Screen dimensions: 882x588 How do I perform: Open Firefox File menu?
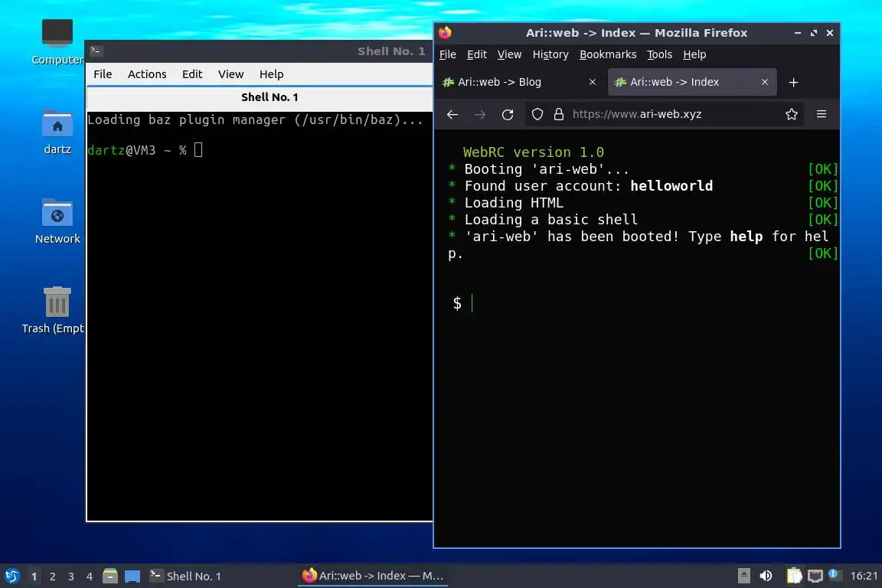[447, 54]
